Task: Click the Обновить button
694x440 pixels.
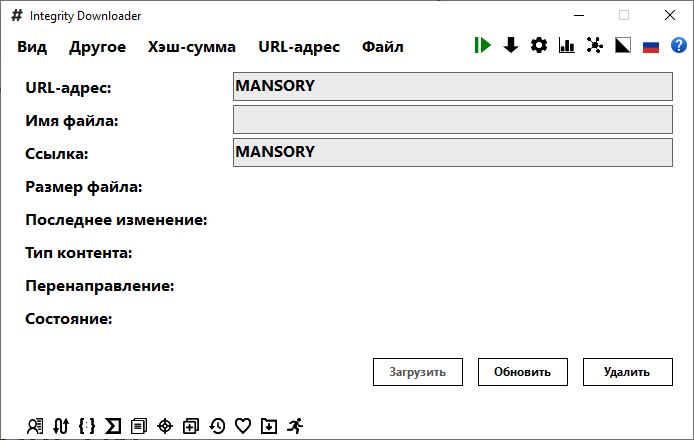Action: pyautogui.click(x=523, y=372)
